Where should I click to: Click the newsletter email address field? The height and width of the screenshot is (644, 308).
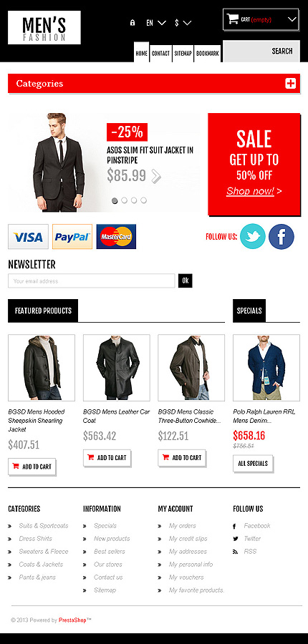pos(91,281)
